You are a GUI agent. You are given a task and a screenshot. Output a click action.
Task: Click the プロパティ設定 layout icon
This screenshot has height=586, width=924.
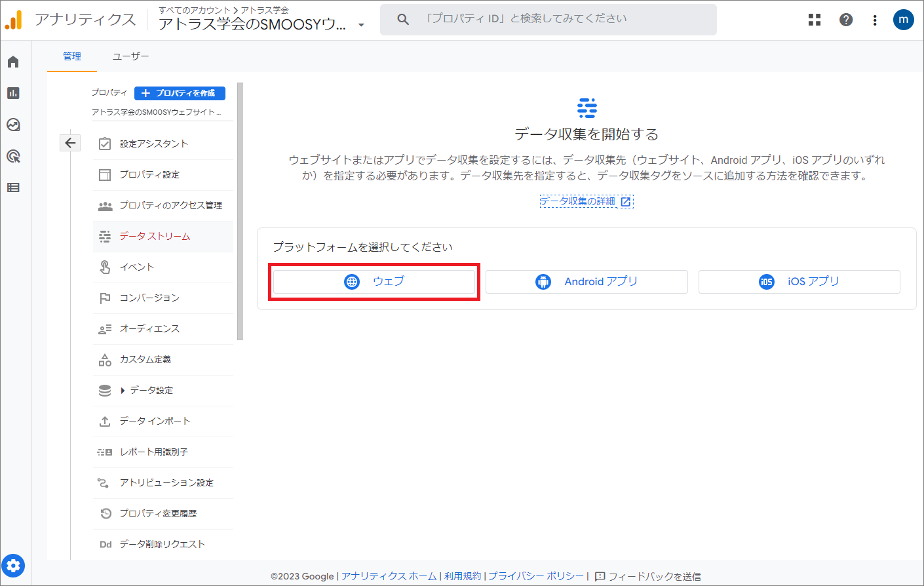point(105,174)
